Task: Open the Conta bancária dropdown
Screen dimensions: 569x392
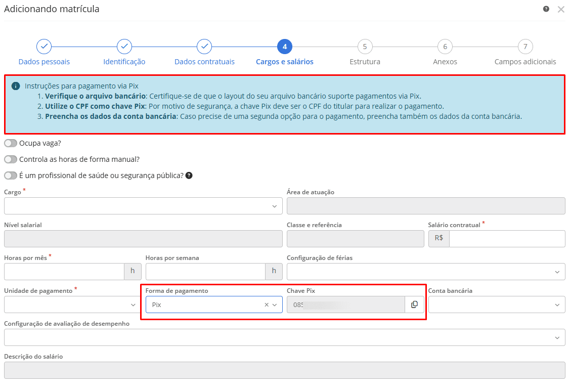Action: pos(497,304)
